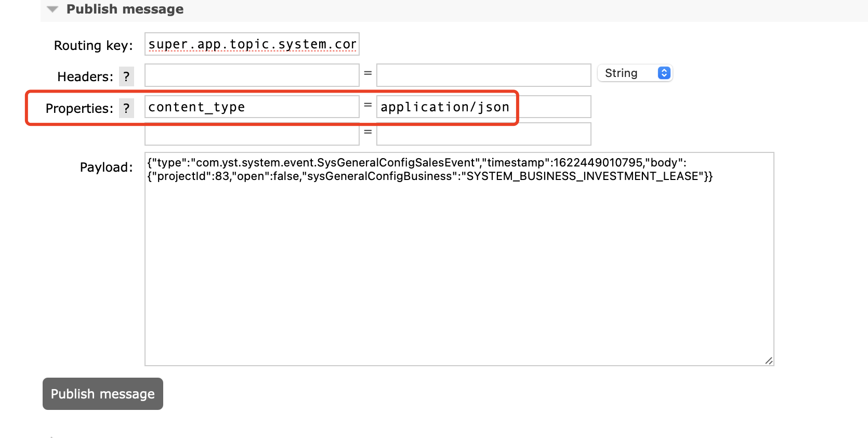The image size is (868, 438).
Task: Click the Payload label text
Action: click(106, 168)
